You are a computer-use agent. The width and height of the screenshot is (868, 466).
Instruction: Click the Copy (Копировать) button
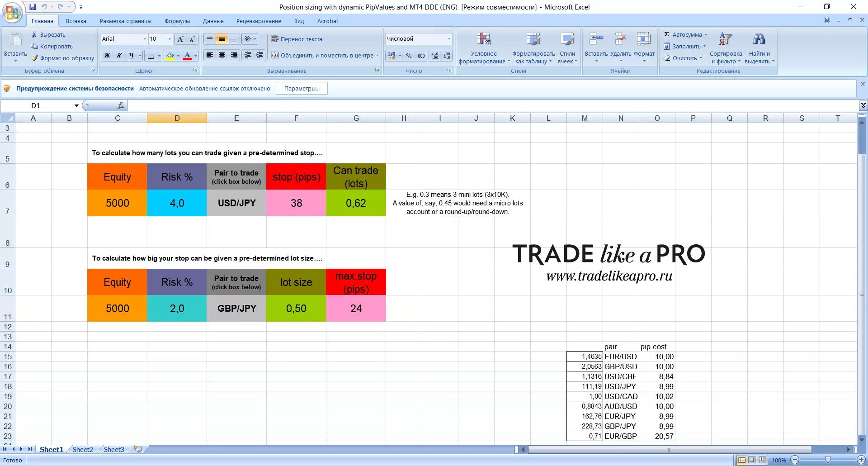click(52, 46)
